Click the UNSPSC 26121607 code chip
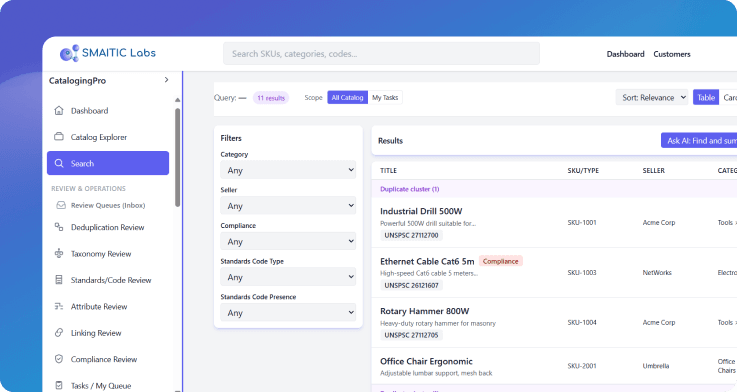 click(411, 285)
